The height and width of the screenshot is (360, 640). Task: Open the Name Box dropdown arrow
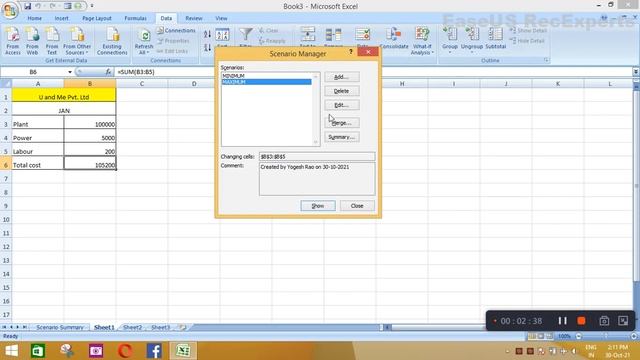coord(70,72)
